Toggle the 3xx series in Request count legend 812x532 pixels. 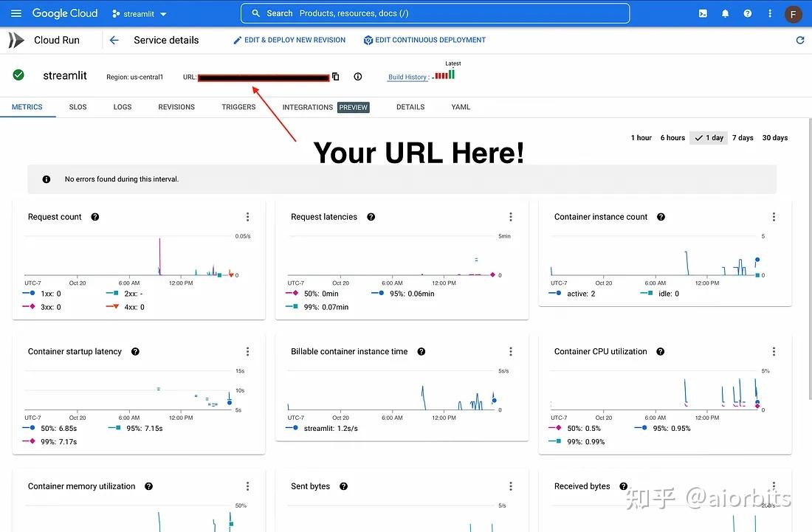coord(42,307)
